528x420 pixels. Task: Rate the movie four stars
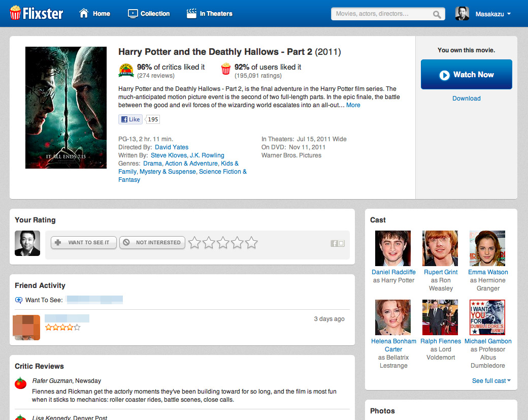[237, 242]
